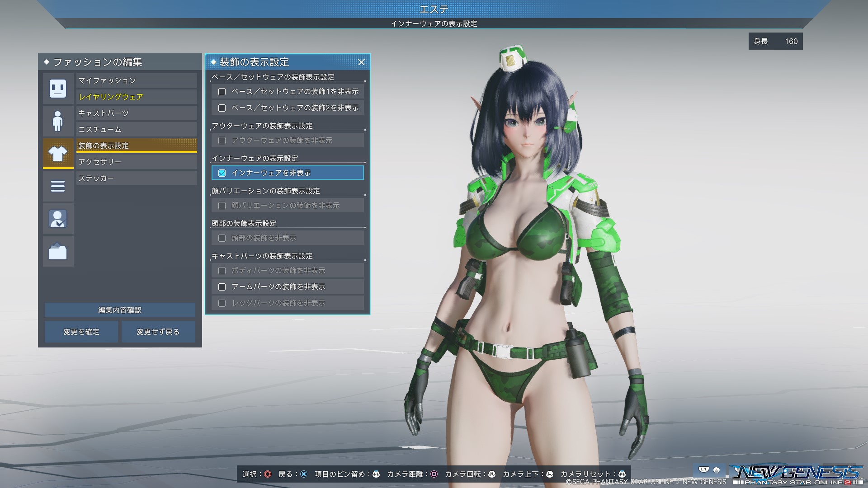Close the 装飾の表示設定 panel with X

(361, 62)
